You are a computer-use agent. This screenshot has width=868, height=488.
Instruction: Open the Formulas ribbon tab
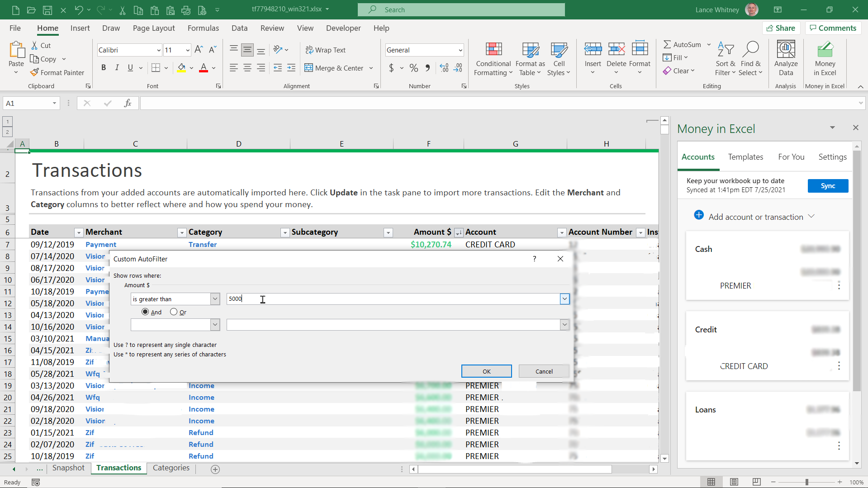click(203, 28)
